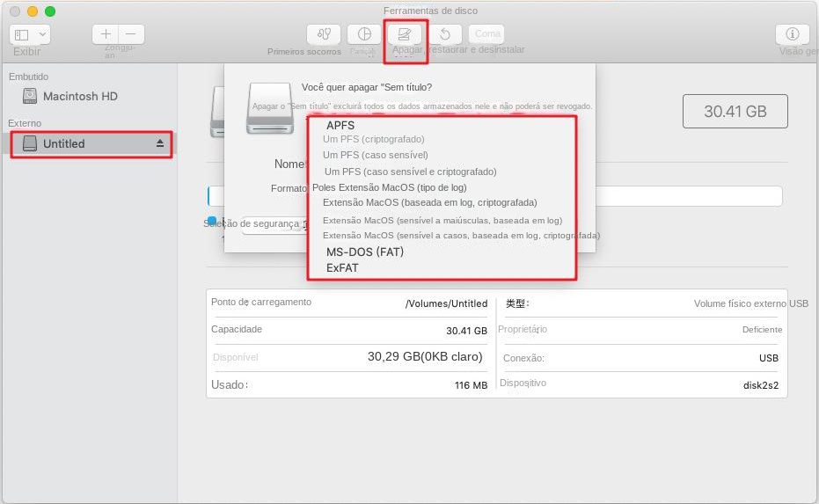Image resolution: width=819 pixels, height=504 pixels.
Task: Click the Seleção de segurança button
Action: coord(274,224)
